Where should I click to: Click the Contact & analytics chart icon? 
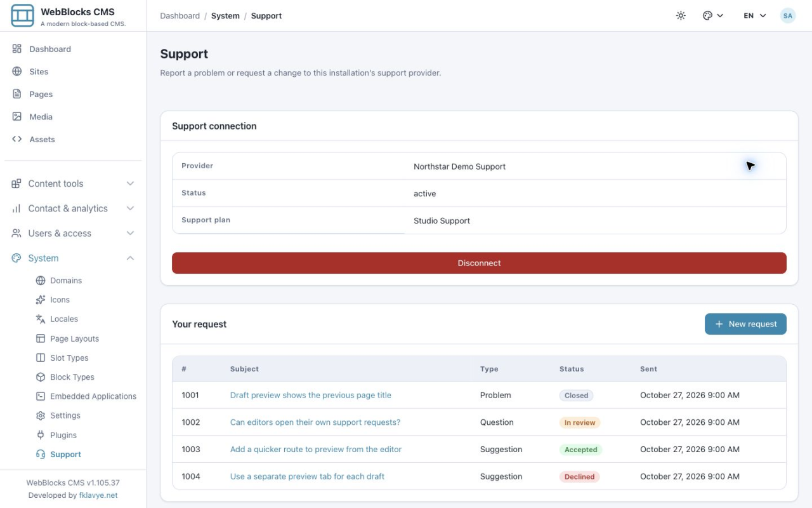(x=16, y=208)
